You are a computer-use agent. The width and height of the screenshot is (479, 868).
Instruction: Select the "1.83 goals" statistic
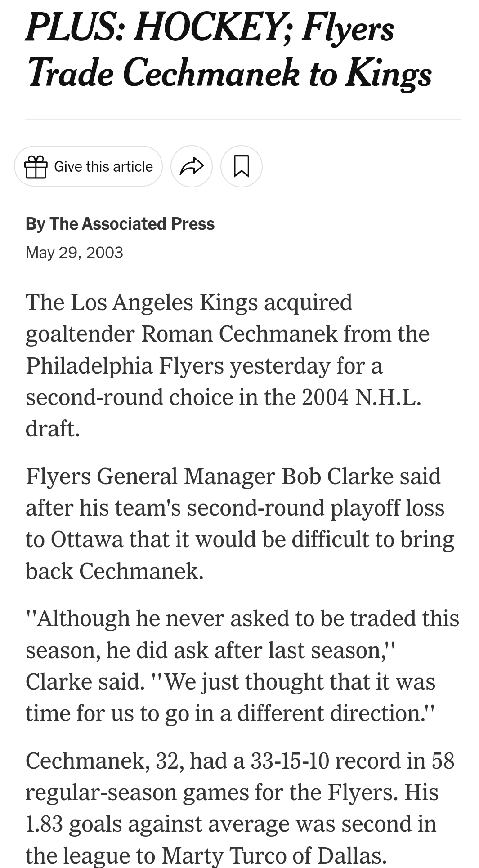(74, 824)
